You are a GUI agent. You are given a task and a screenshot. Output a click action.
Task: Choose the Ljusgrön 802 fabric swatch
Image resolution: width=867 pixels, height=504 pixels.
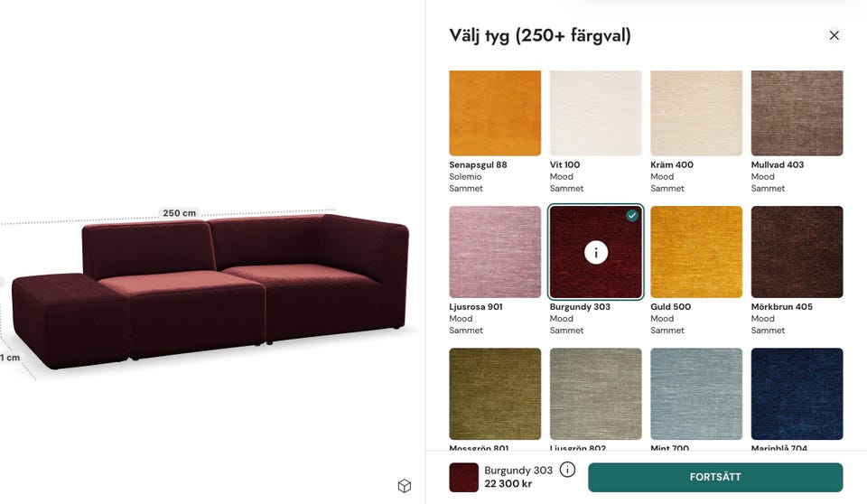595,394
